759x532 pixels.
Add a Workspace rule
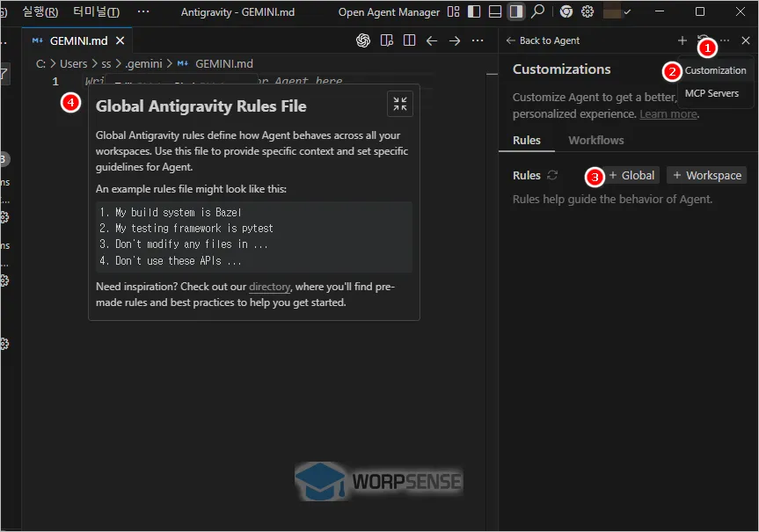pyautogui.click(x=707, y=175)
